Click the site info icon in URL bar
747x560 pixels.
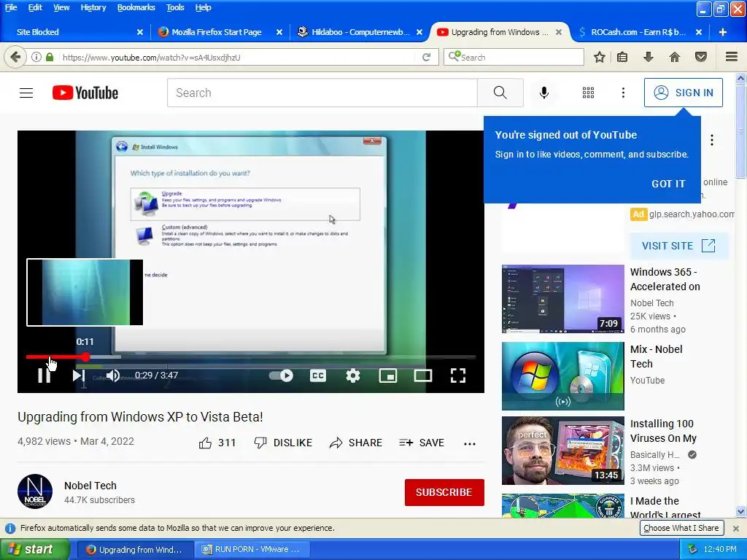[36, 57]
